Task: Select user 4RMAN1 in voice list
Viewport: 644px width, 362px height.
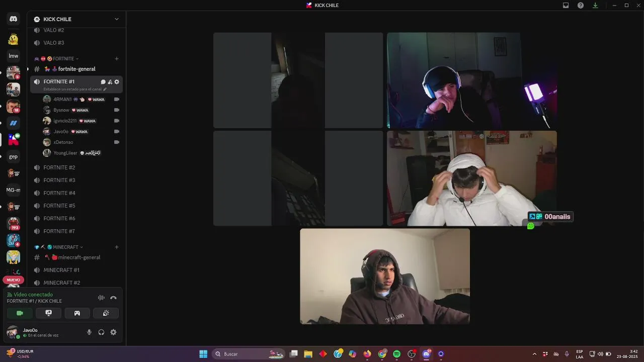Action: [82, 100]
